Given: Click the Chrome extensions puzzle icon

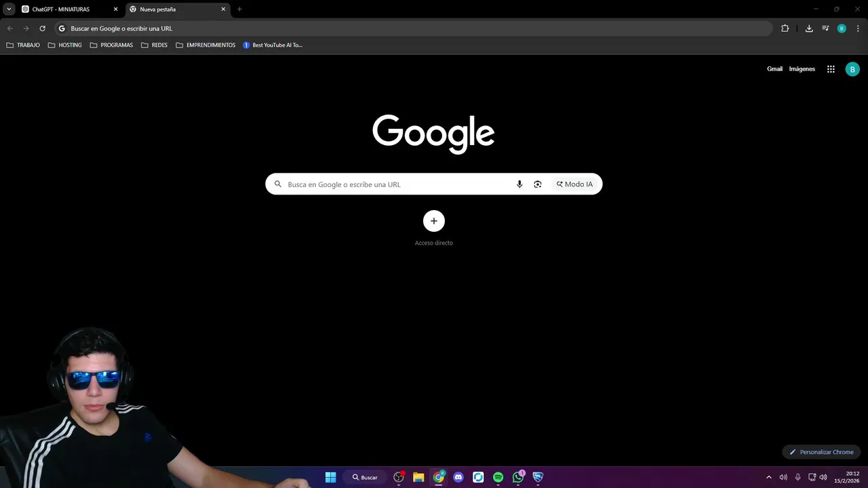Looking at the screenshot, I should [785, 28].
